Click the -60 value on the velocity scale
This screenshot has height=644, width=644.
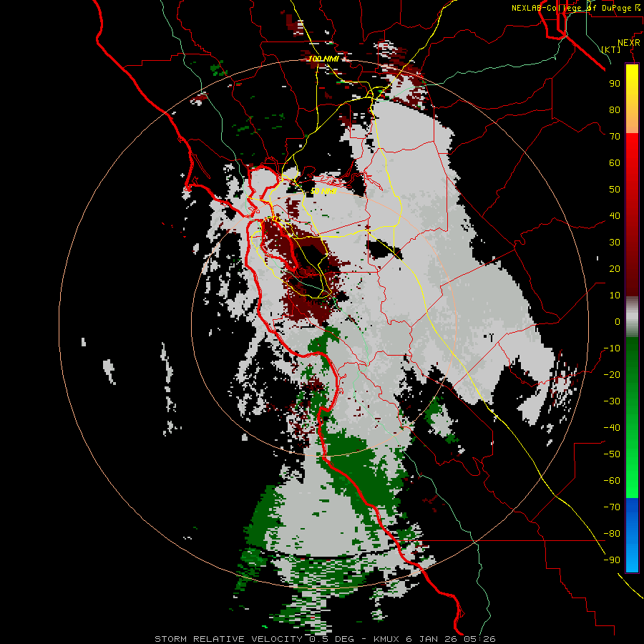(x=612, y=481)
